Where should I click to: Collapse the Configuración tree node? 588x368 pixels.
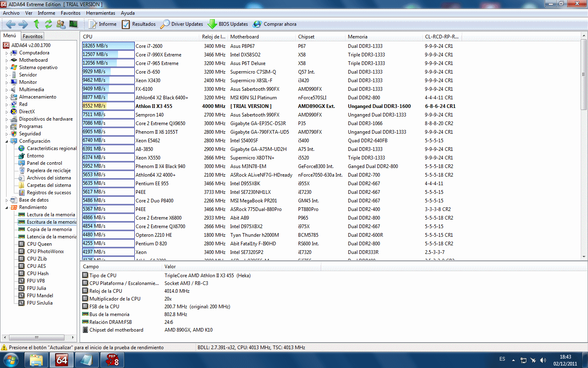coord(7,141)
